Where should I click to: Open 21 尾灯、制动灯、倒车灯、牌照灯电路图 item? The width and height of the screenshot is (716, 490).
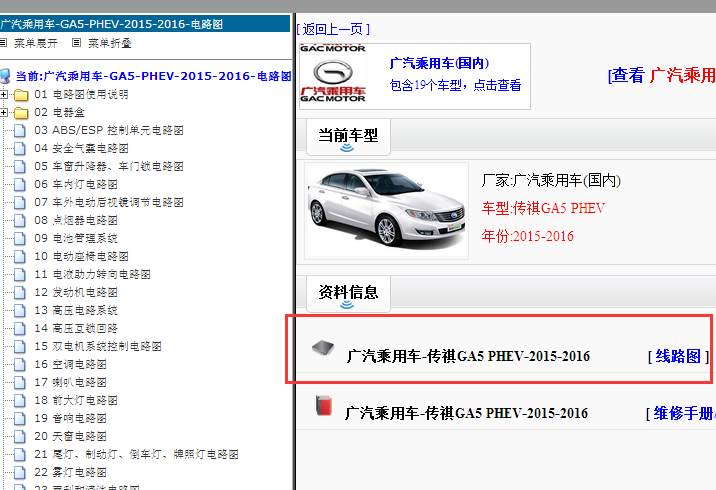tap(136, 454)
